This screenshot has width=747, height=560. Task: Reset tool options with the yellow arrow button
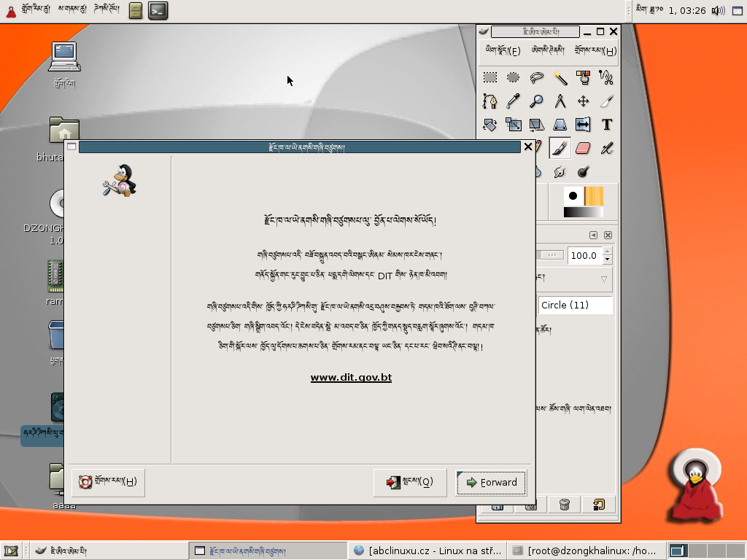coord(599,505)
